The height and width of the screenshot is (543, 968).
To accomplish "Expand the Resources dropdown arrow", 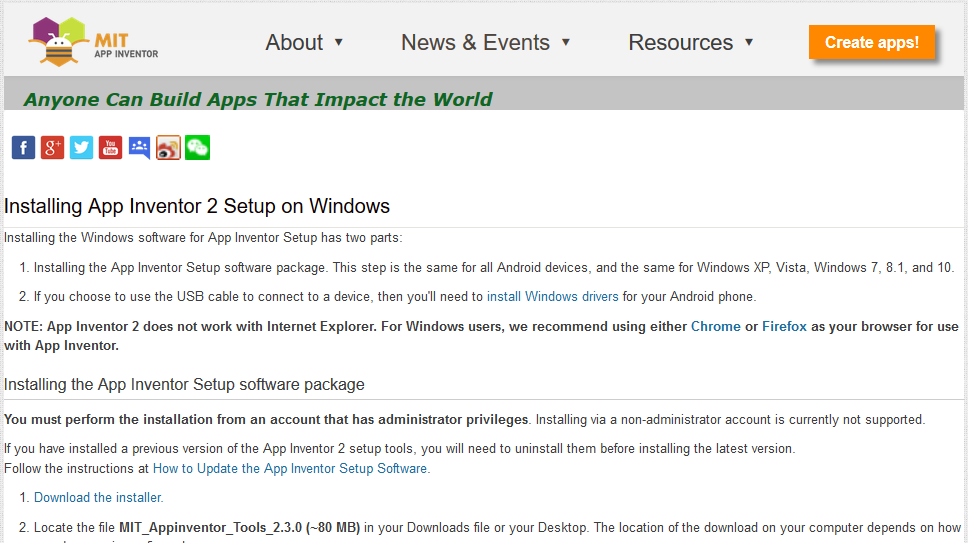I will (749, 42).
